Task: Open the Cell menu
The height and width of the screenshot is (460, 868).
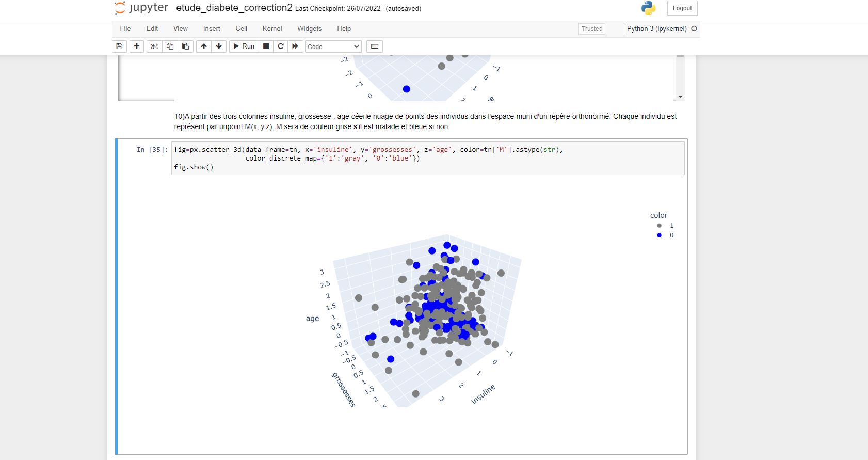Action: [242, 29]
